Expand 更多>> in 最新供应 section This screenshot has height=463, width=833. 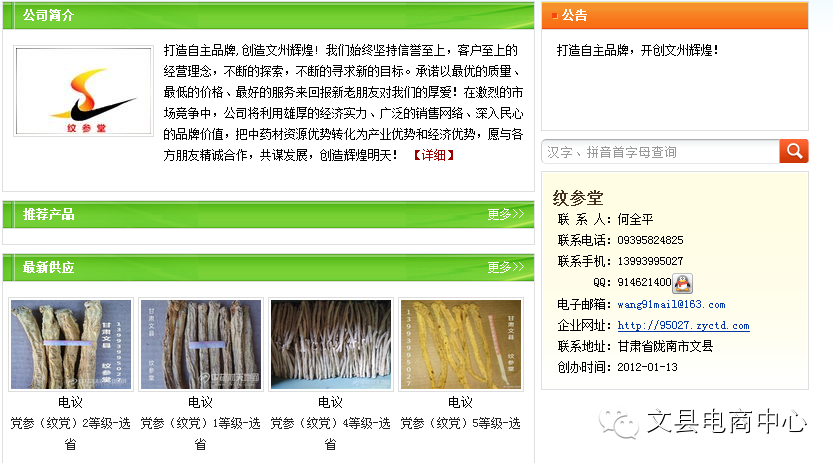coord(506,267)
